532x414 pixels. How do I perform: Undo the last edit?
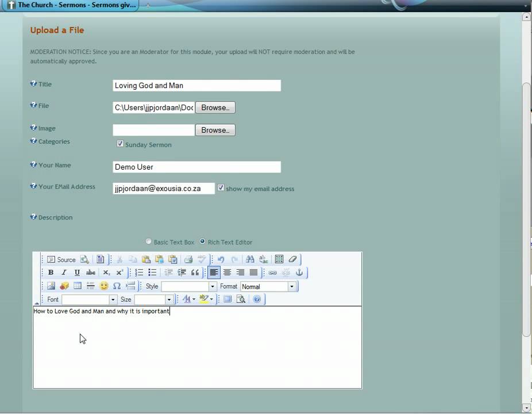(221, 260)
